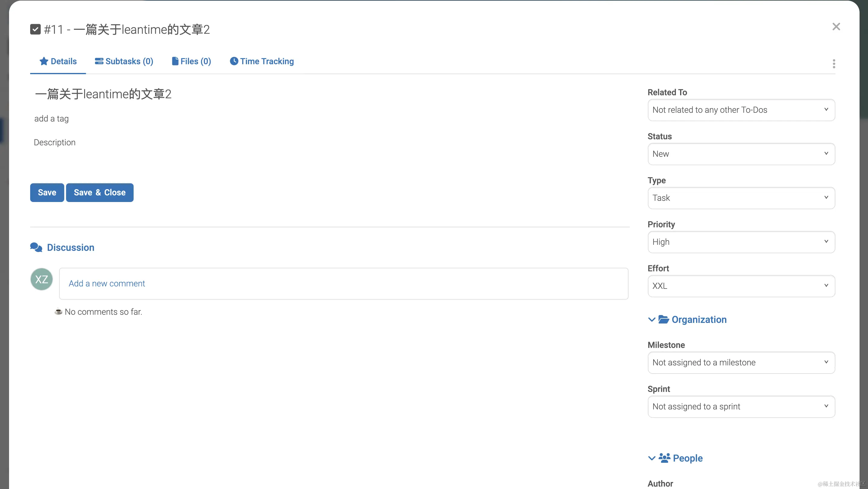Click the Organization section heading

[x=699, y=320]
